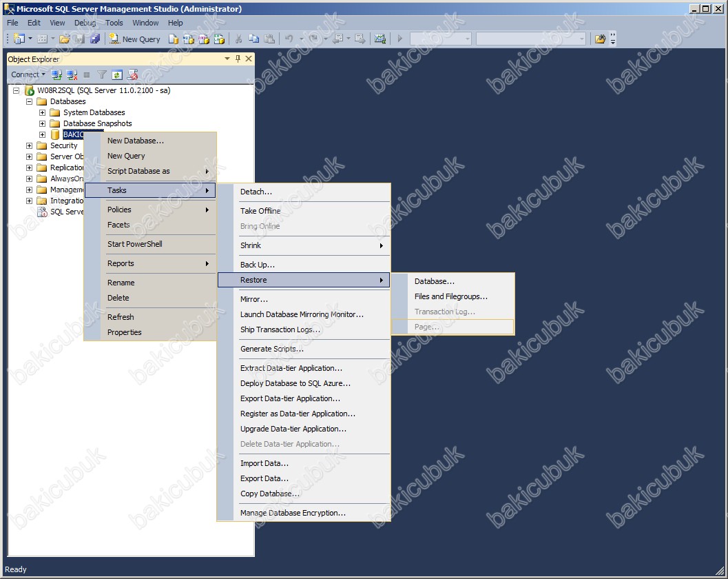The image size is (728, 579).
Task: Select Start PowerShell in context menu
Action: click(x=150, y=244)
